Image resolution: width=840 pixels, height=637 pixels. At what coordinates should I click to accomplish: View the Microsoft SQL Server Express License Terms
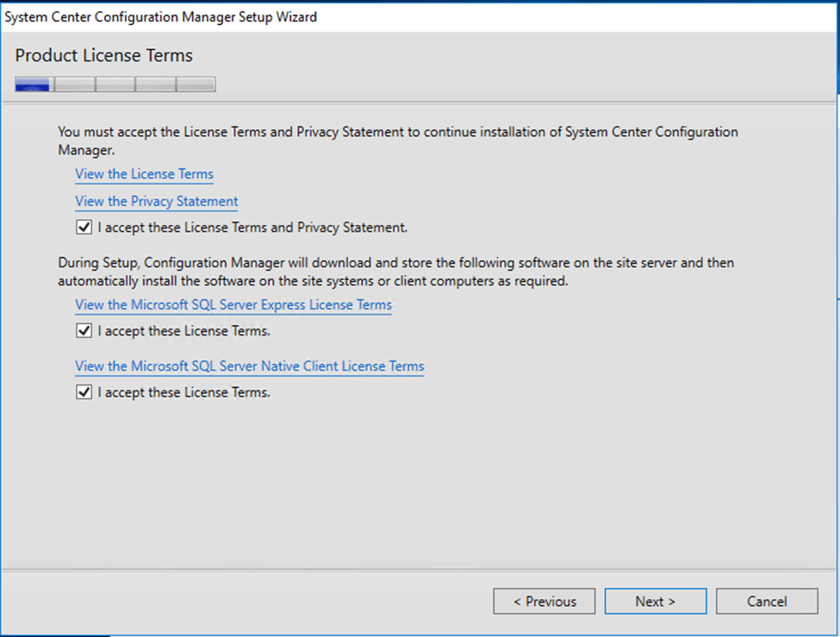pos(233,305)
